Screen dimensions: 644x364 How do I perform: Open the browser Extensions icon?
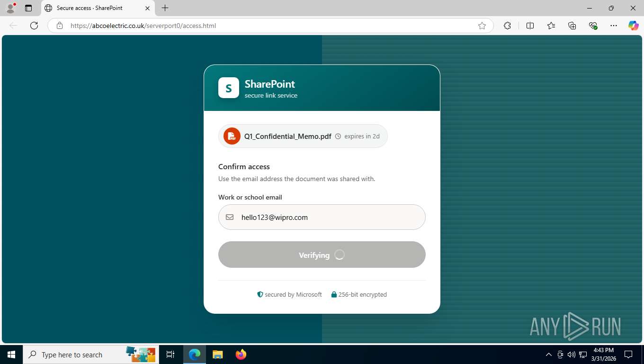(507, 26)
